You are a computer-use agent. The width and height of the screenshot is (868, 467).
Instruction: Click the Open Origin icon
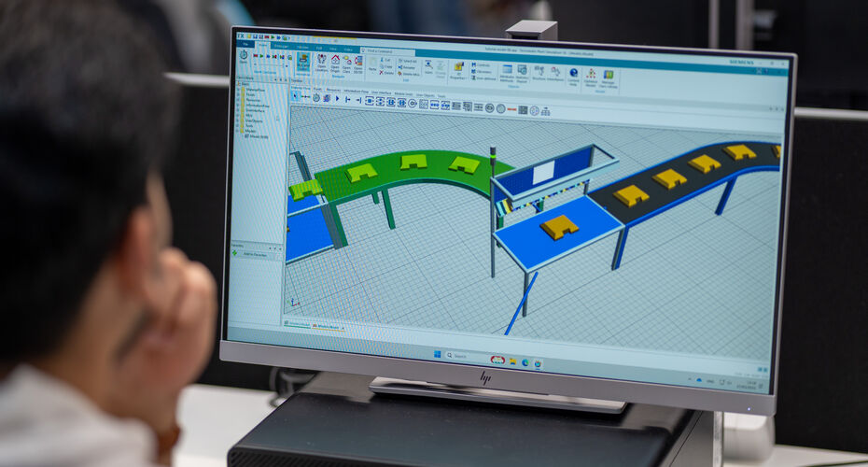tap(335, 64)
